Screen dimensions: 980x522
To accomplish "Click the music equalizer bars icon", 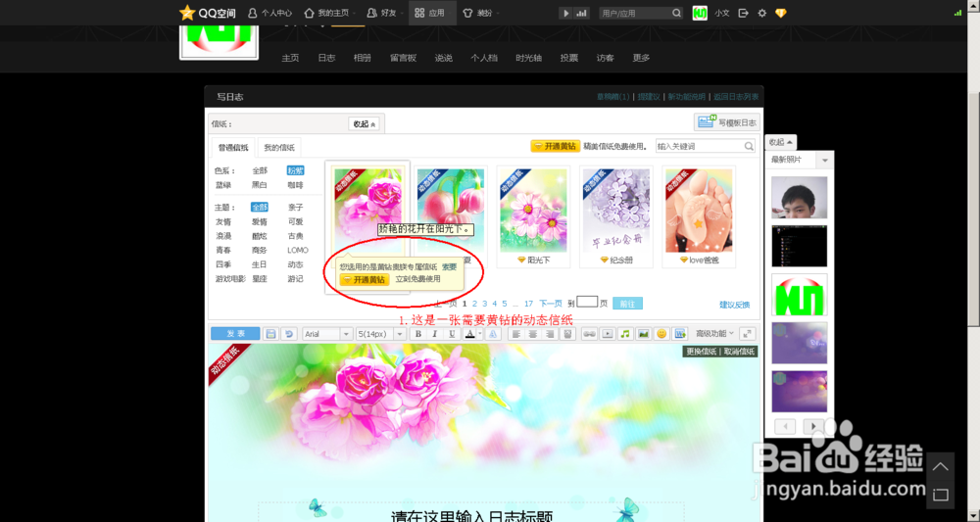I will coord(581,13).
